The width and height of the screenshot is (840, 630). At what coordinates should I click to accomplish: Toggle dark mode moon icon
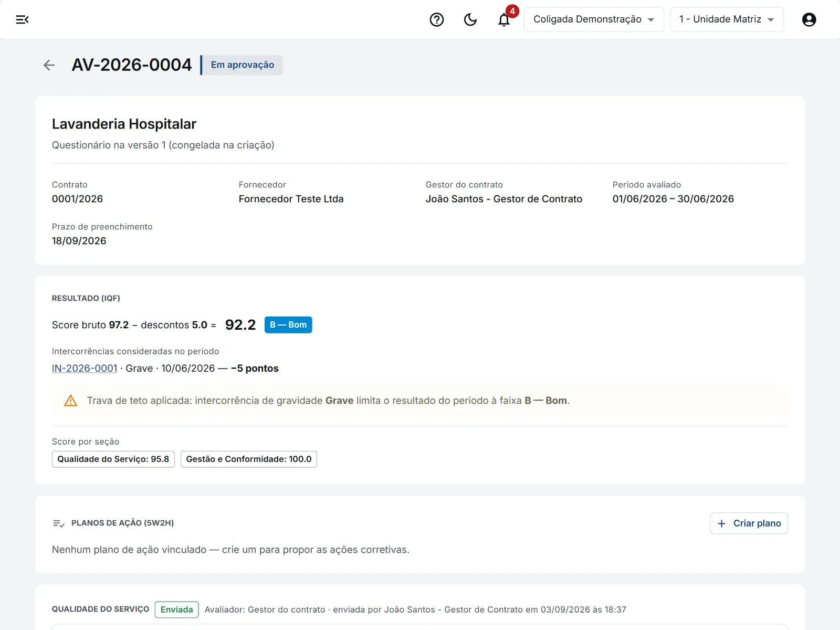point(470,19)
